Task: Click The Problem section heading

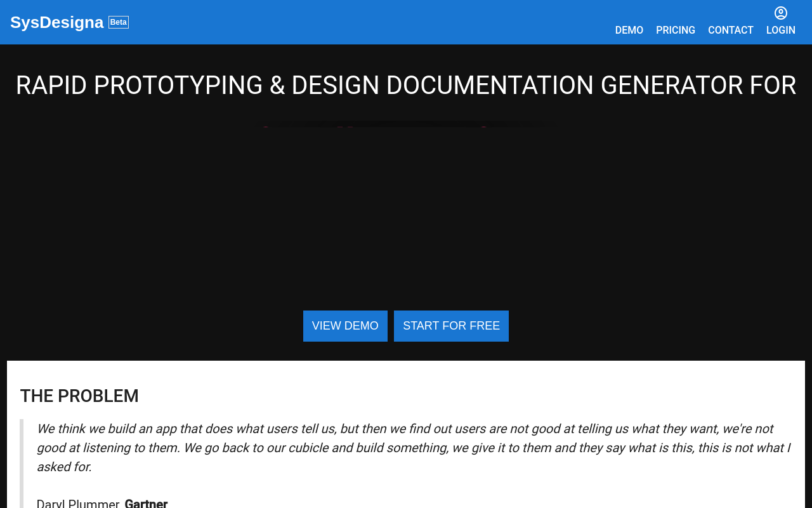Action: click(x=79, y=396)
